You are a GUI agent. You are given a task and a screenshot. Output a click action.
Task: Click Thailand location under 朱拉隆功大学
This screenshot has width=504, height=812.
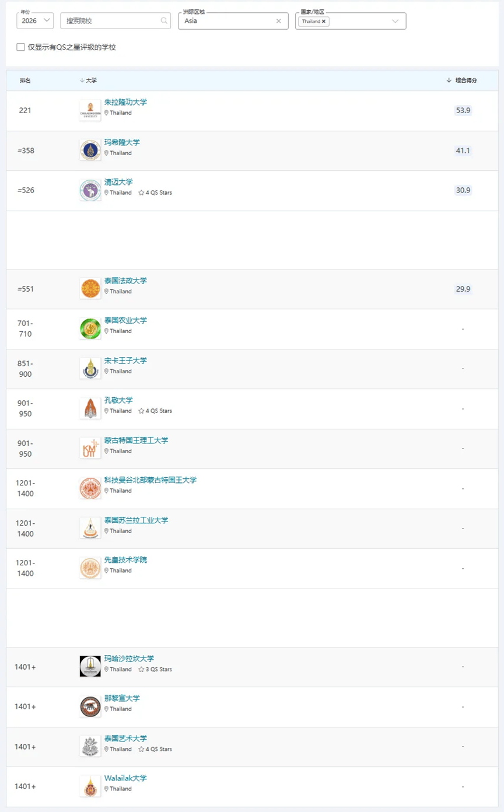coord(118,113)
